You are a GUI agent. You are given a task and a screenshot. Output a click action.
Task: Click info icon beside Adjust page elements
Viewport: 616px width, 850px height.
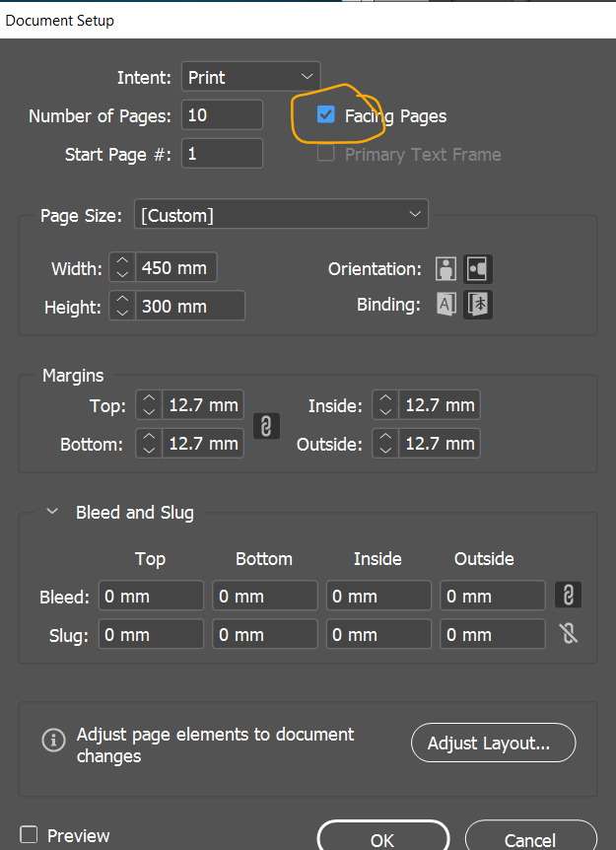(x=54, y=740)
